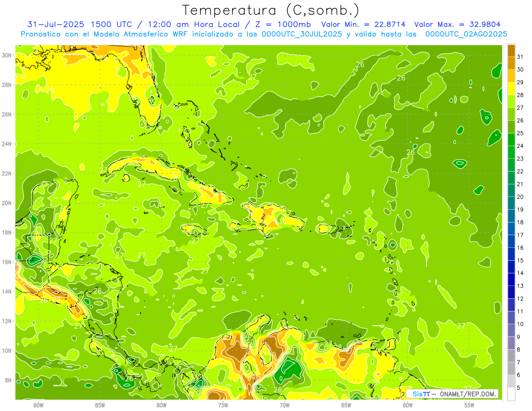Screen dimensions: 532x411
Task: Click the '75W' longitude axis label
Action: click(x=223, y=405)
